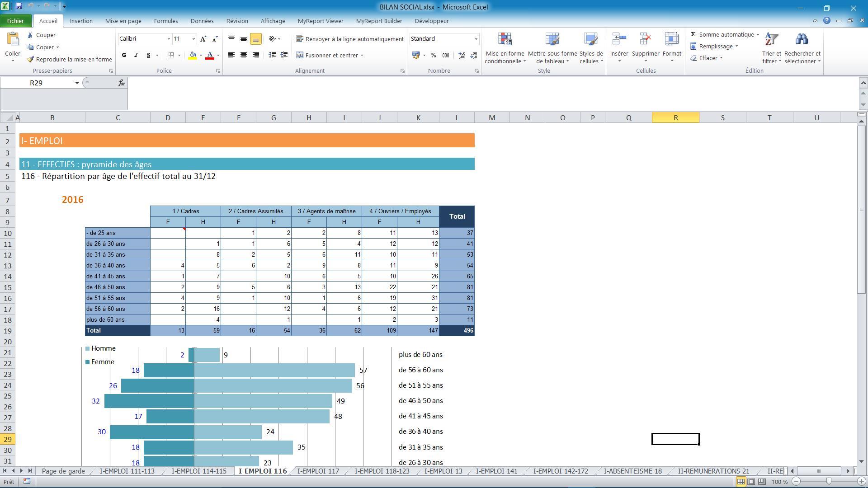This screenshot has width=868, height=488.
Task: Switch to Mise en page tab
Action: pyautogui.click(x=123, y=21)
